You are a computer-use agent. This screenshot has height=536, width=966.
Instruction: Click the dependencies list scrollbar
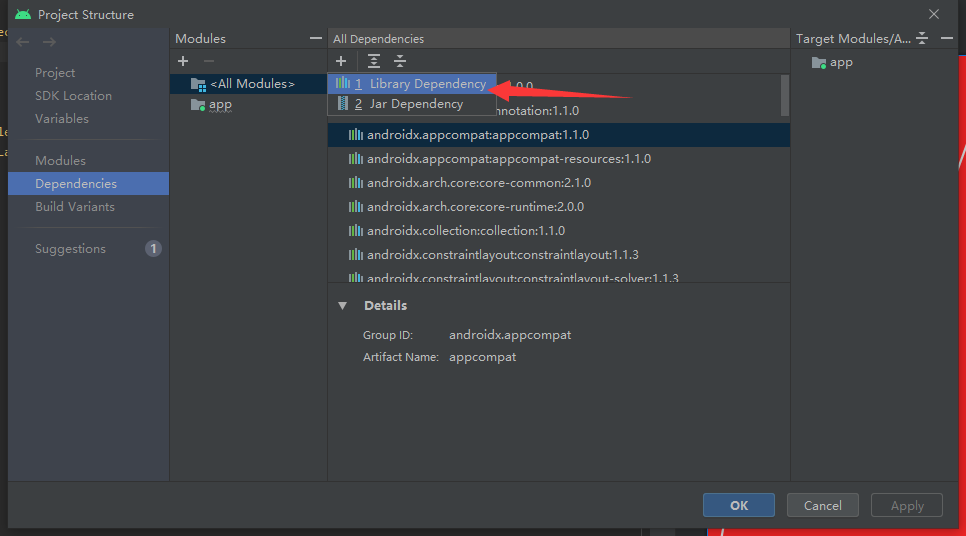(784, 95)
